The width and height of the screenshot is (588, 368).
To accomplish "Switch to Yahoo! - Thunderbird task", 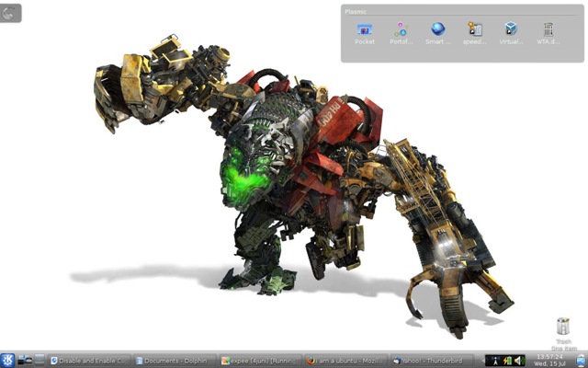I will (x=431, y=361).
